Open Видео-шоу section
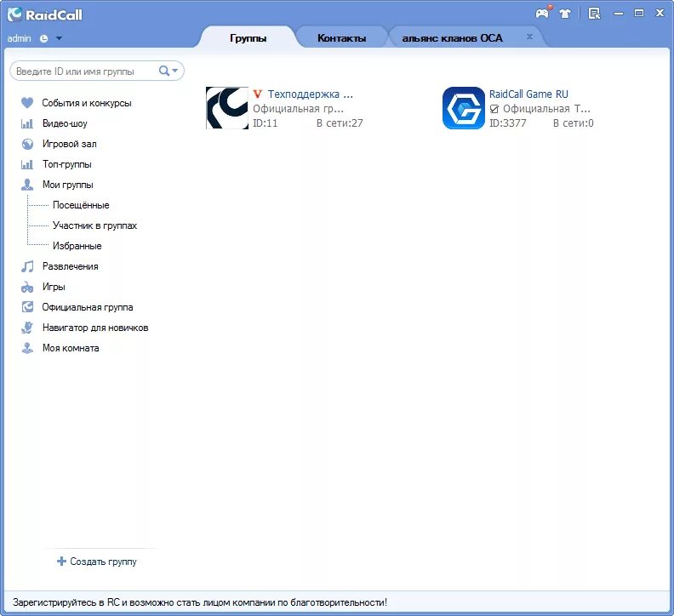Viewport: 674px width, 616px height. tap(65, 124)
